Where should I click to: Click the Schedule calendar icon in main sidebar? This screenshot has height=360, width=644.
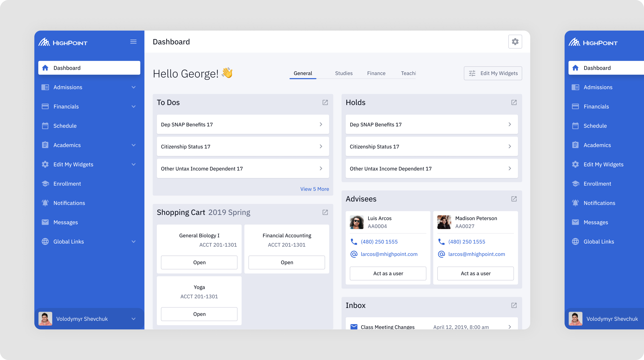pyautogui.click(x=45, y=126)
